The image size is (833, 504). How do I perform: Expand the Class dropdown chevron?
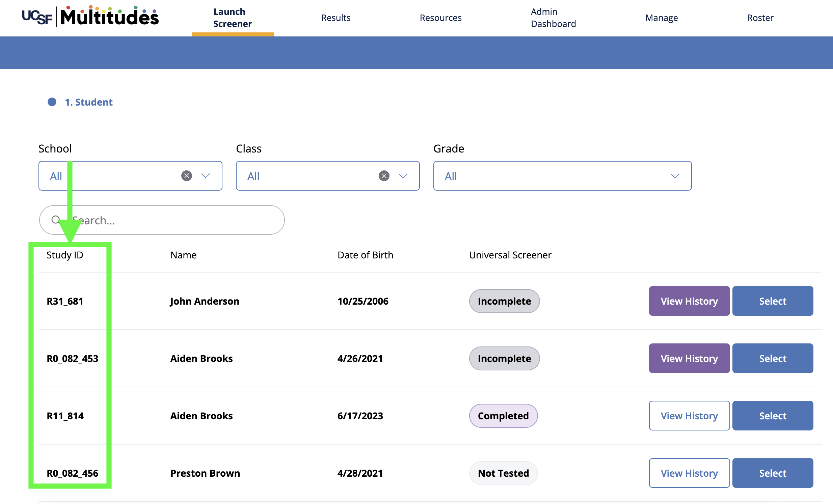[x=403, y=176]
